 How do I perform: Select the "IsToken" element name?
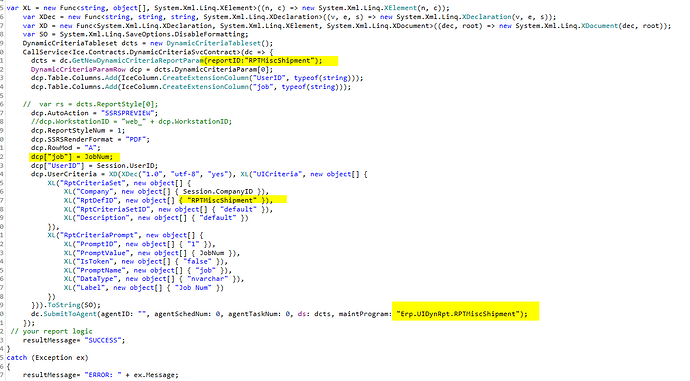coord(94,262)
